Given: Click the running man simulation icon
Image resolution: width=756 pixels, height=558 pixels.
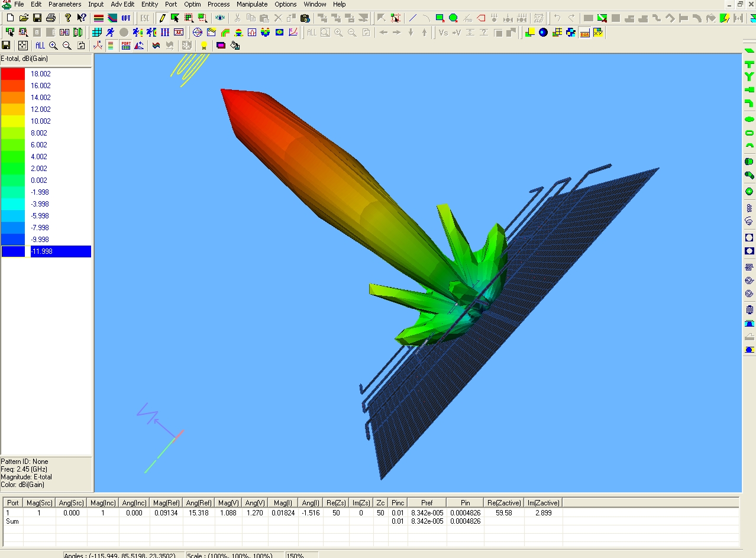Looking at the screenshot, I should [110, 33].
